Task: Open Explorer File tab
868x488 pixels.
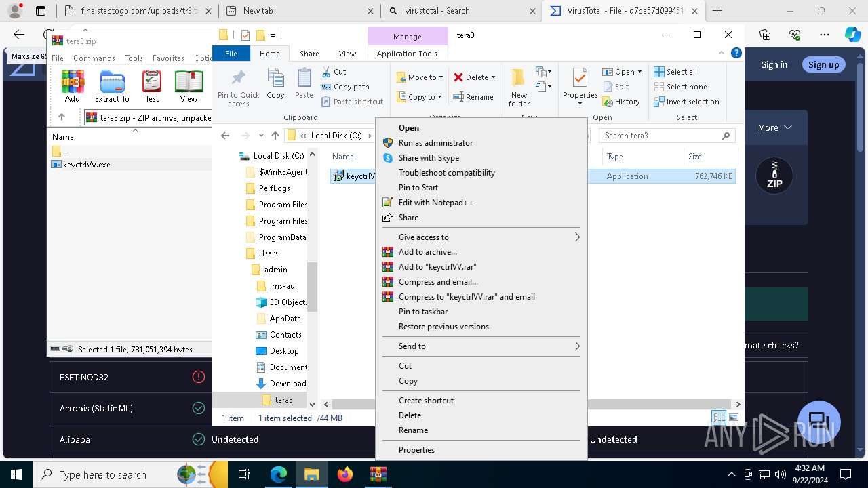Action: pyautogui.click(x=231, y=54)
